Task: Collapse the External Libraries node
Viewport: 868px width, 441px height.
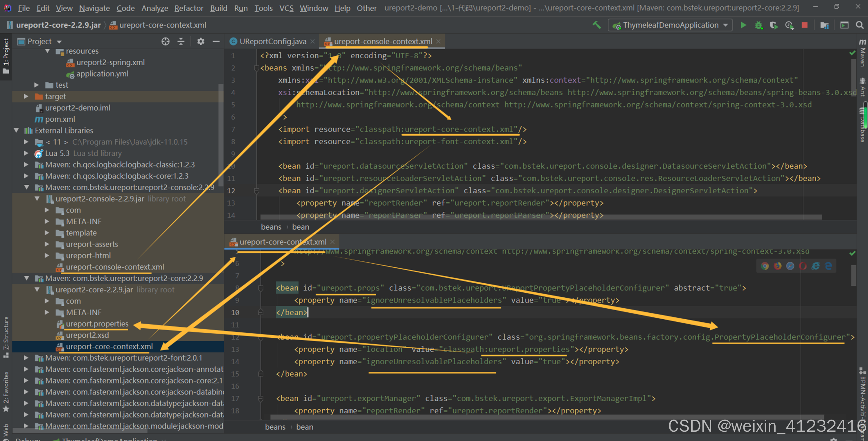Action: (16, 130)
